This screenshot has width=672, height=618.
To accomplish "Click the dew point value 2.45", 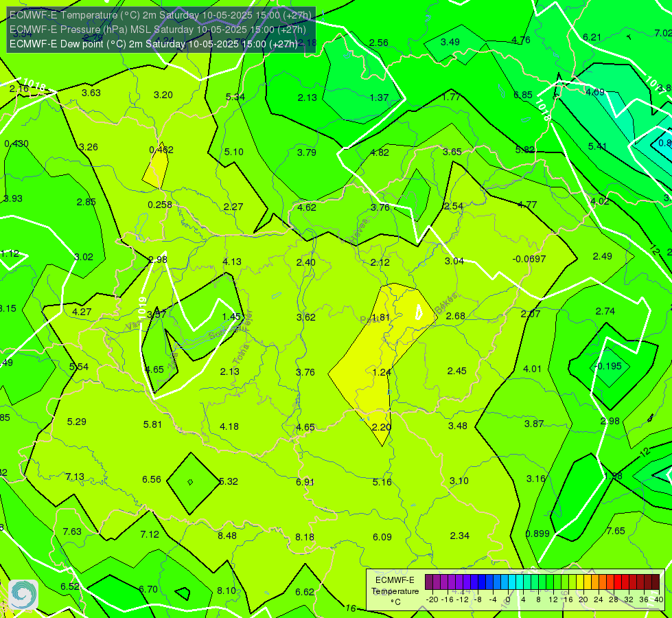I will coord(457,371).
